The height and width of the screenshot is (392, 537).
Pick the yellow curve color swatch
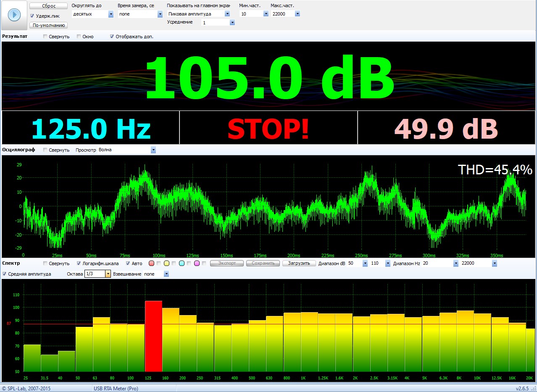[x=167, y=263]
